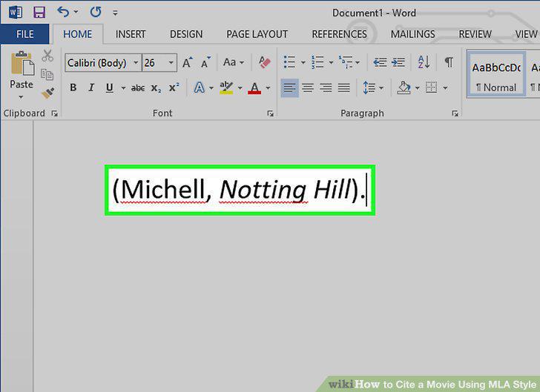
Task: Click the Numbering list icon
Action: pos(317,62)
